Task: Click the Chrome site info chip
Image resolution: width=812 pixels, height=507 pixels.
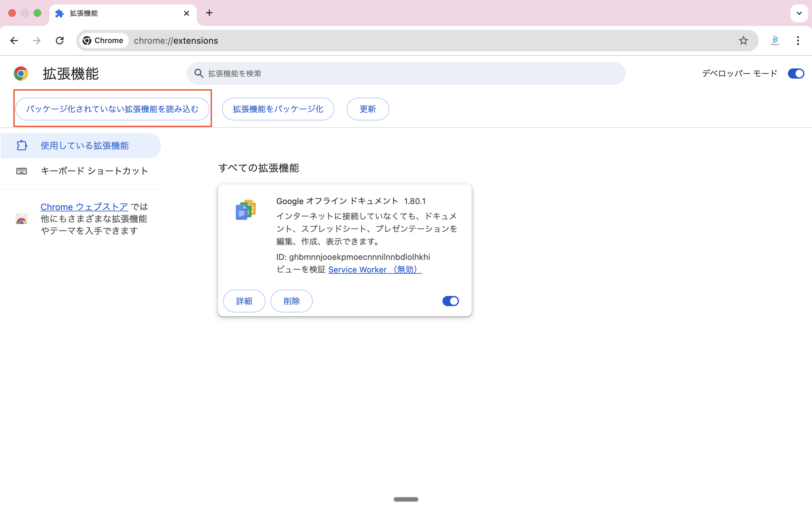Action: 103,41
